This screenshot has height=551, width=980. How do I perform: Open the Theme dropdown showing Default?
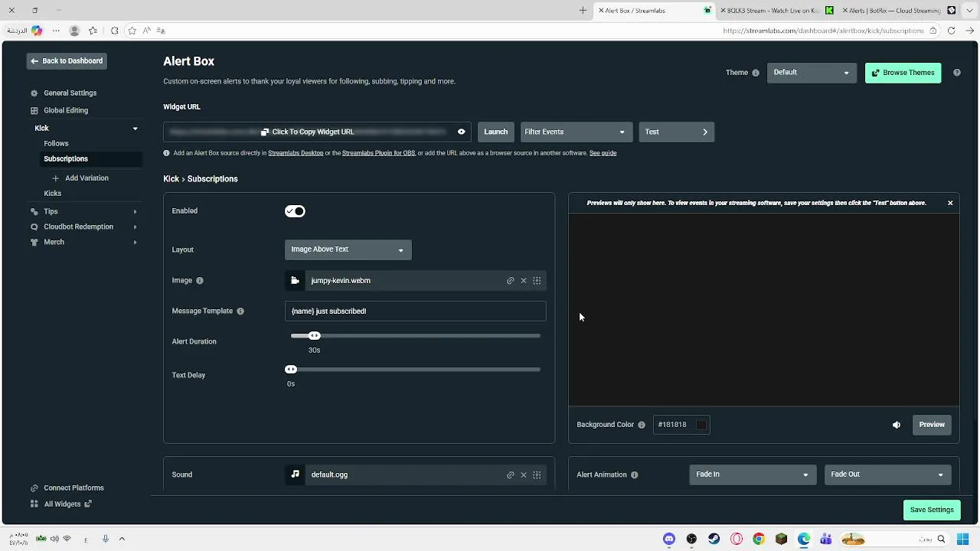click(812, 73)
